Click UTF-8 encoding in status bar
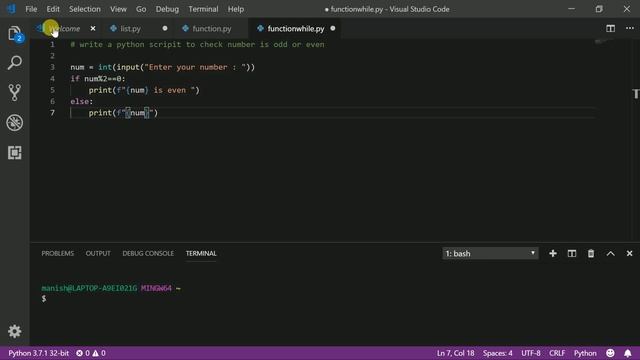640x360 pixels. 531,353
